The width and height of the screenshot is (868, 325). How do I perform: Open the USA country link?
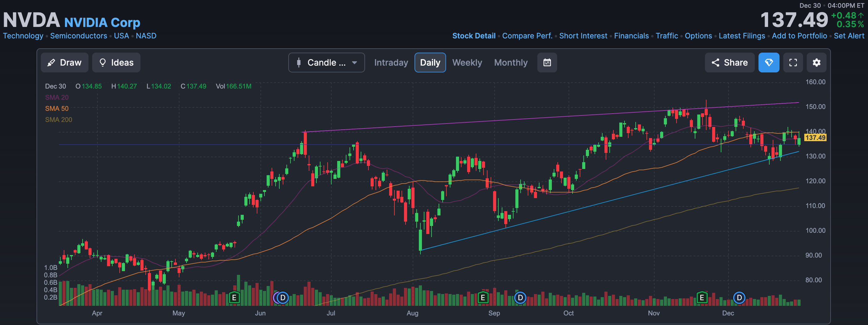[121, 36]
